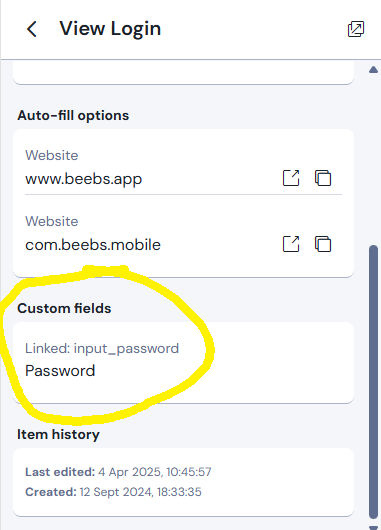The width and height of the screenshot is (381, 530).
Task: Click the scrollbar up arrow
Action: pyautogui.click(x=373, y=70)
